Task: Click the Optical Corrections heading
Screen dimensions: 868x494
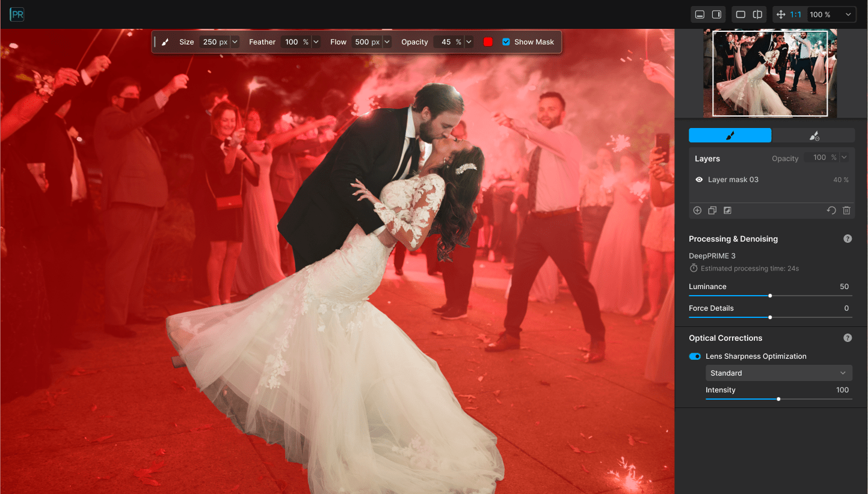Action: (725, 338)
